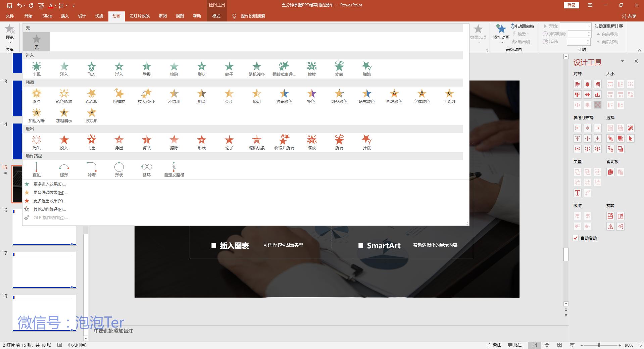Save the presentation from quick access toolbar
This screenshot has width=644, height=349.
click(x=9, y=5)
